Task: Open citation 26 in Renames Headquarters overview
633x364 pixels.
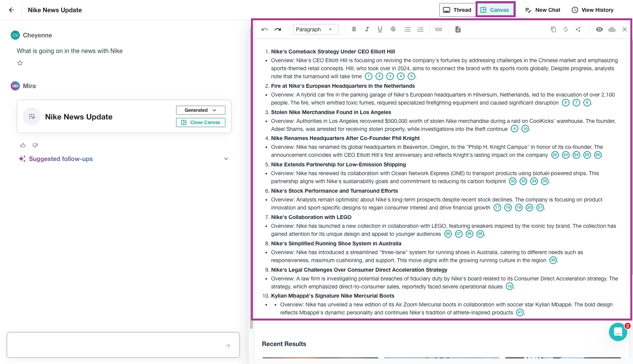Action: 598,155
